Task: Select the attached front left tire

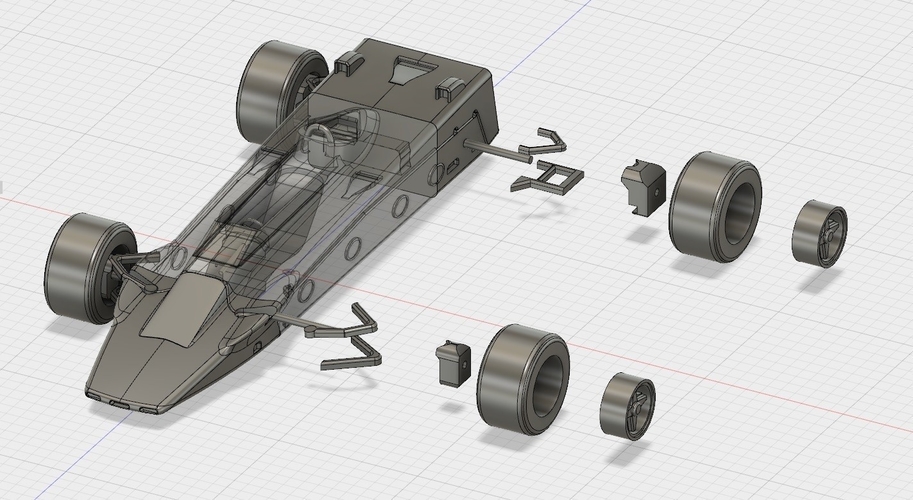Action: (87, 269)
